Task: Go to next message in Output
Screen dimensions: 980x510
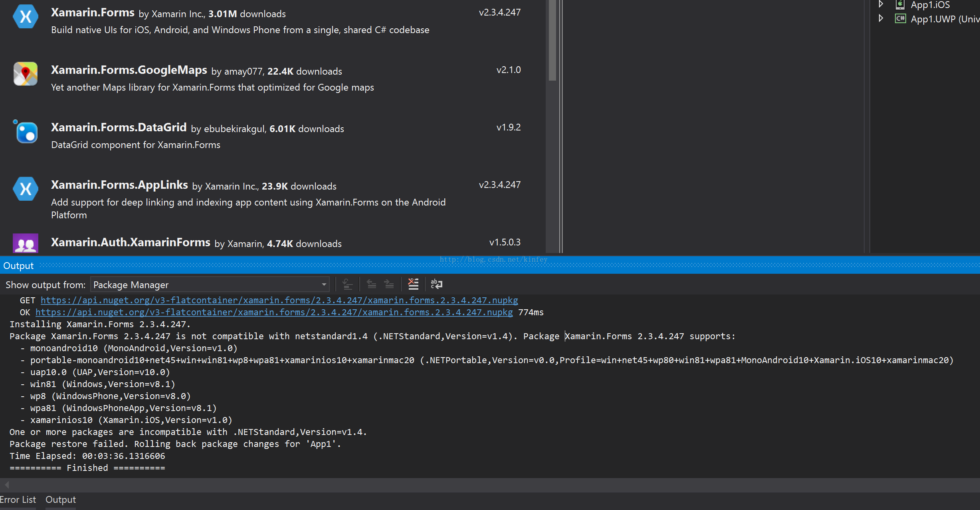Action: 389,284
